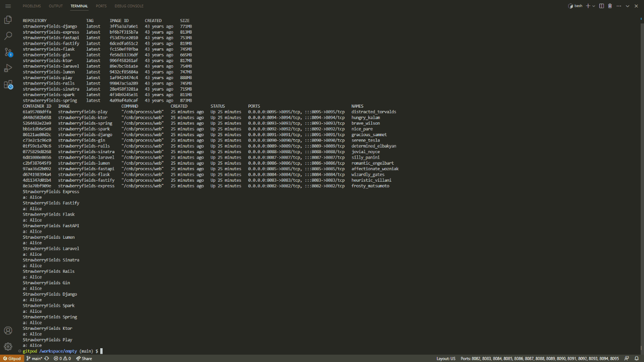644x362 pixels.
Task: Click StrawberryFields Laravel output line
Action: (51, 248)
